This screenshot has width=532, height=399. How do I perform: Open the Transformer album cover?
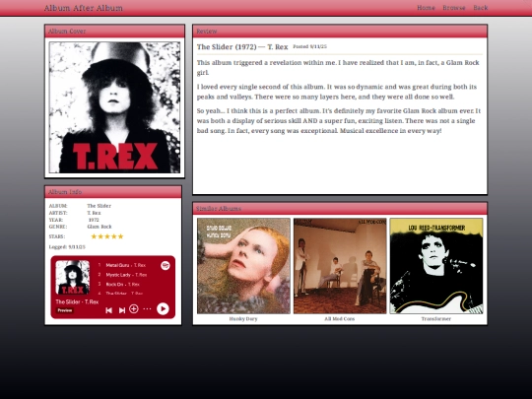point(436,266)
